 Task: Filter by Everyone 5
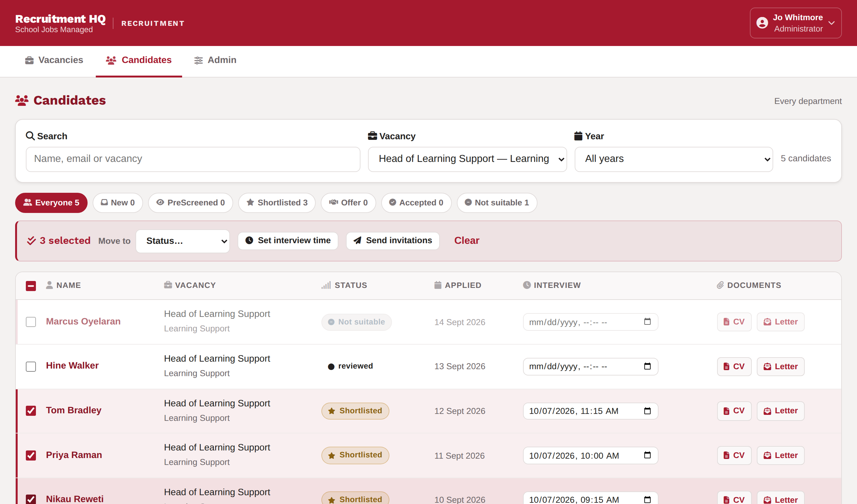pos(51,203)
